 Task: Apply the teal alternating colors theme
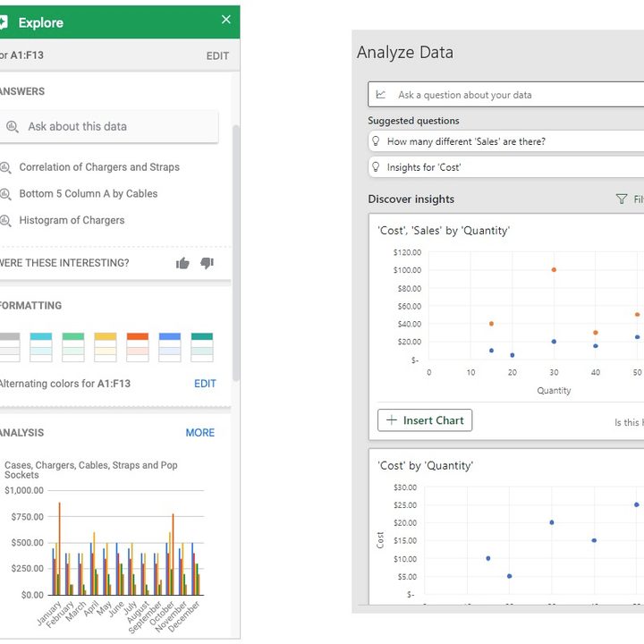[201, 347]
